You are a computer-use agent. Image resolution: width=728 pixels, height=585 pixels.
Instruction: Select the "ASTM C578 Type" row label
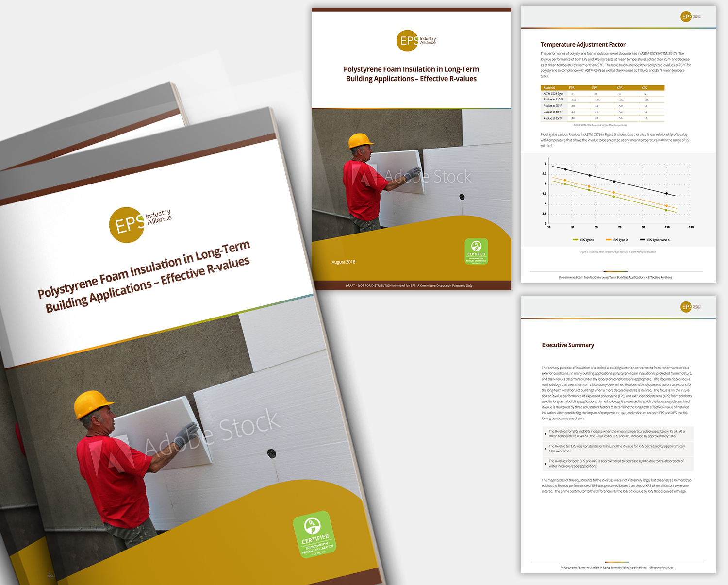553,94
